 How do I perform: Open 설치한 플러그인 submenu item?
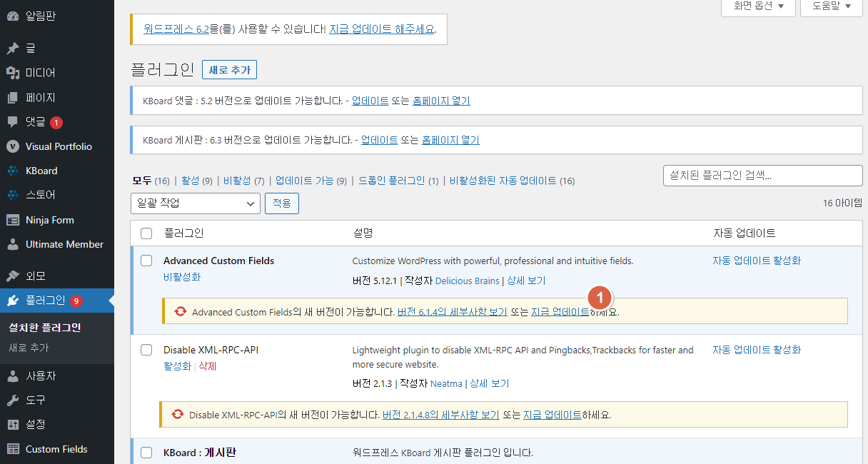[44, 328]
